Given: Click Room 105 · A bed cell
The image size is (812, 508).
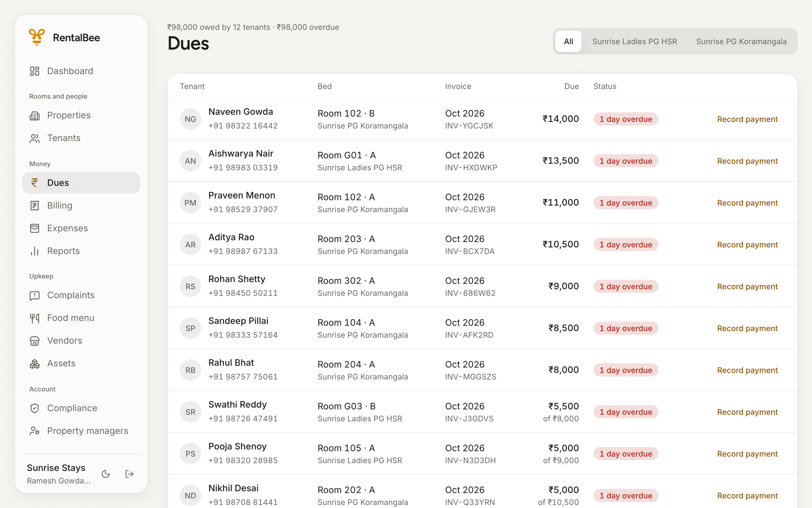Looking at the screenshot, I should (x=346, y=448).
